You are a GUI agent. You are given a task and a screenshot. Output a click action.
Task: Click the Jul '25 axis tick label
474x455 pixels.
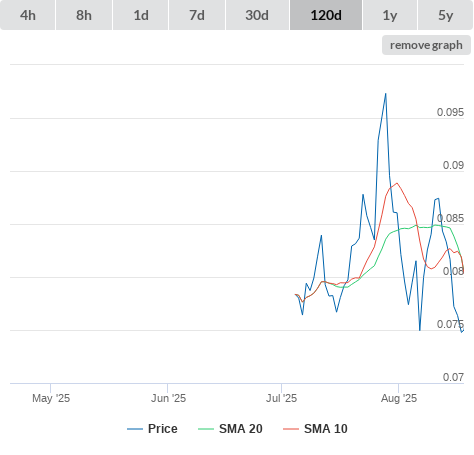[281, 398]
